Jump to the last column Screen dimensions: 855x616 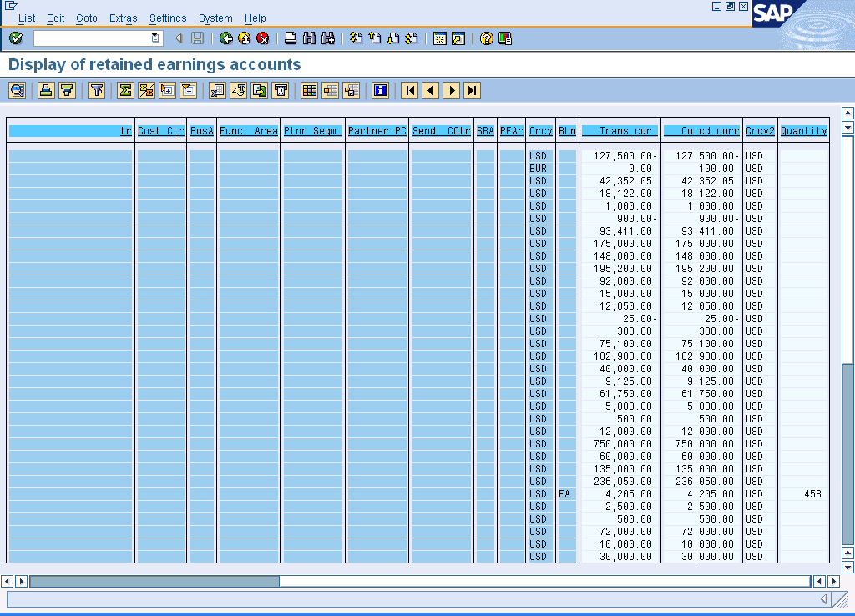(473, 90)
